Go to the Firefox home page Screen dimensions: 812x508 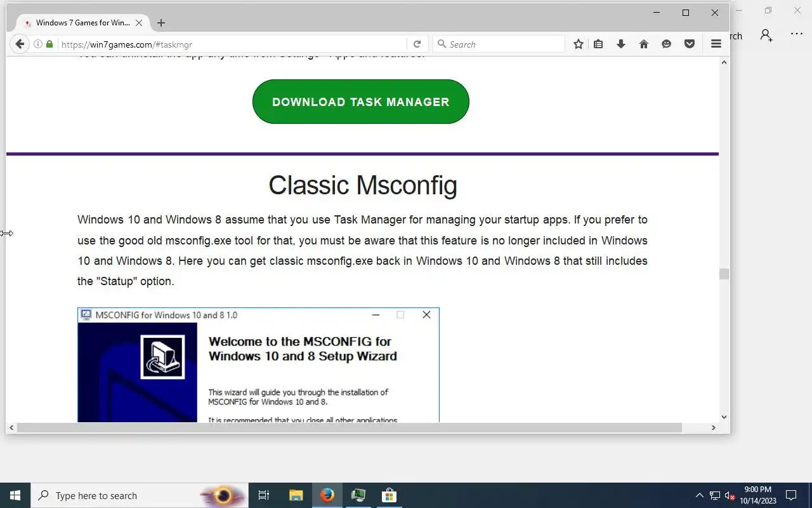click(x=644, y=44)
